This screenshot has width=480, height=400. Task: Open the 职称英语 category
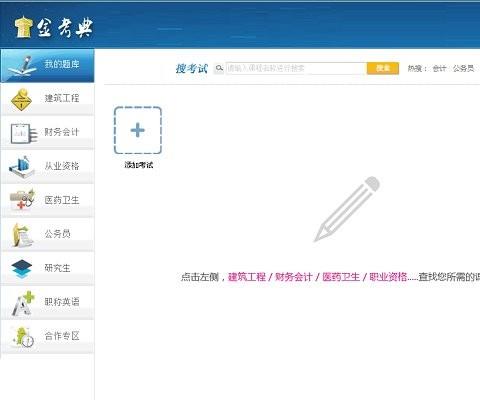click(x=47, y=303)
